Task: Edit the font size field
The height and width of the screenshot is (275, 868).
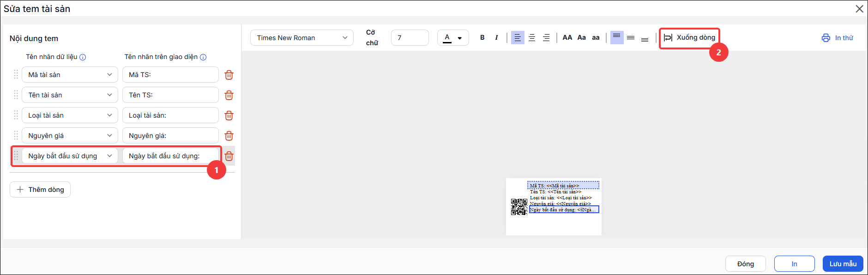Action: 410,38
